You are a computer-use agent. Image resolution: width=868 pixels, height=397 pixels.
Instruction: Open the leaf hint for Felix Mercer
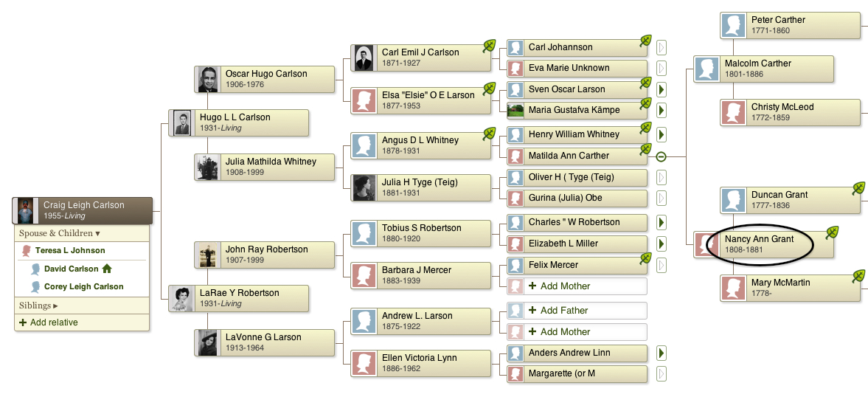pyautogui.click(x=645, y=258)
